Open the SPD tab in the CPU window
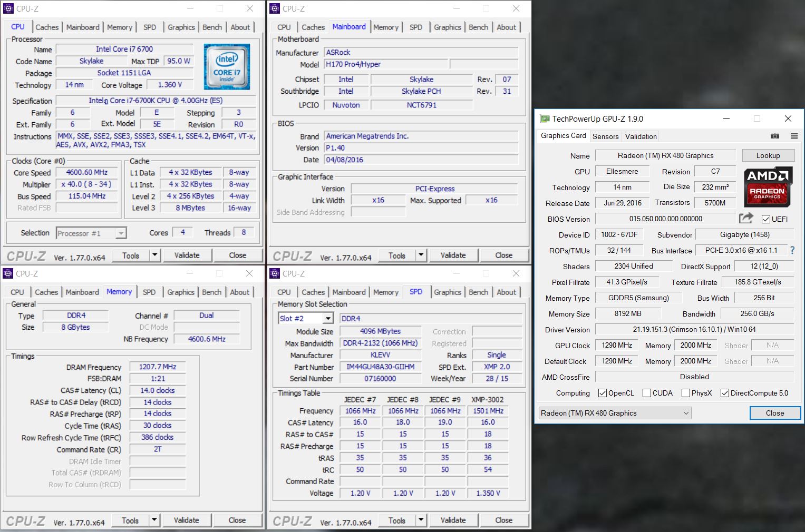 click(x=150, y=27)
